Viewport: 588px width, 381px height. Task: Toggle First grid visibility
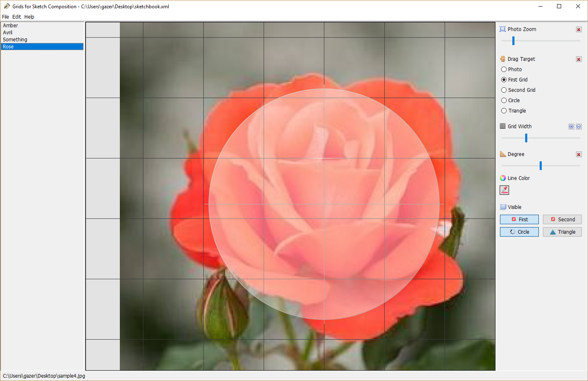pos(519,219)
